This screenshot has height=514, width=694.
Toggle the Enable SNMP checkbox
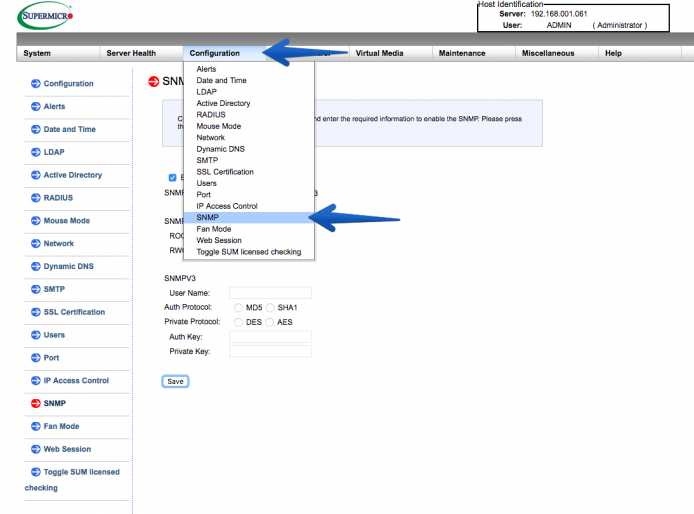(173, 178)
